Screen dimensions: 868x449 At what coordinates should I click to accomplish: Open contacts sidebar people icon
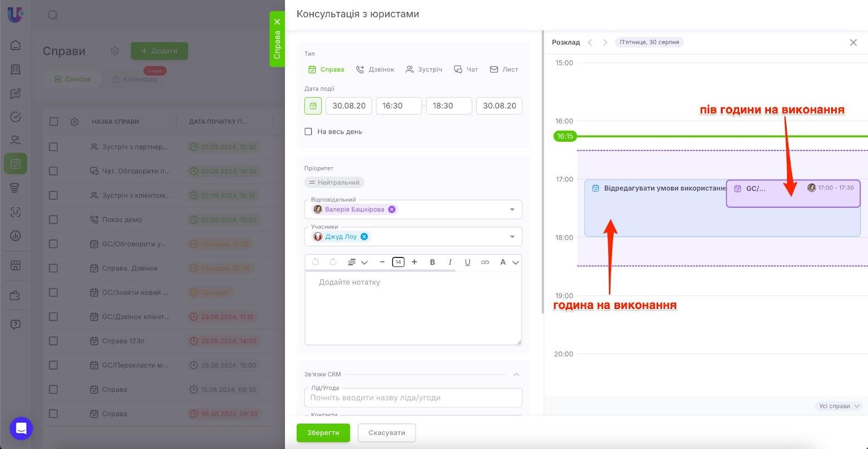16,140
